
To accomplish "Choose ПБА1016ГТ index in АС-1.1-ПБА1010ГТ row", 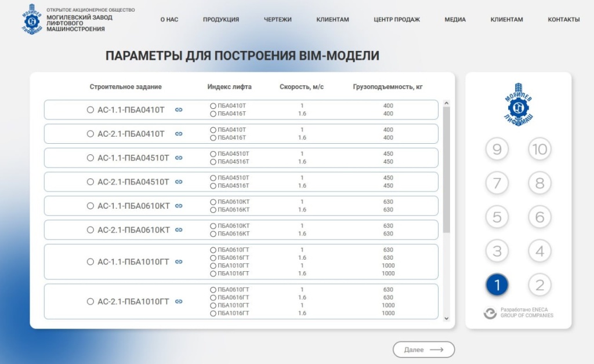I will 213,274.
